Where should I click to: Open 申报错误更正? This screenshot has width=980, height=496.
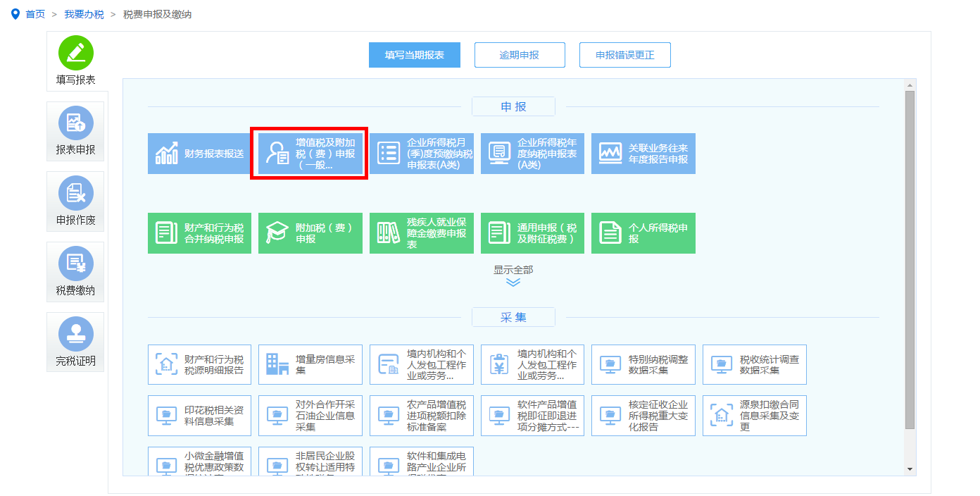[625, 54]
